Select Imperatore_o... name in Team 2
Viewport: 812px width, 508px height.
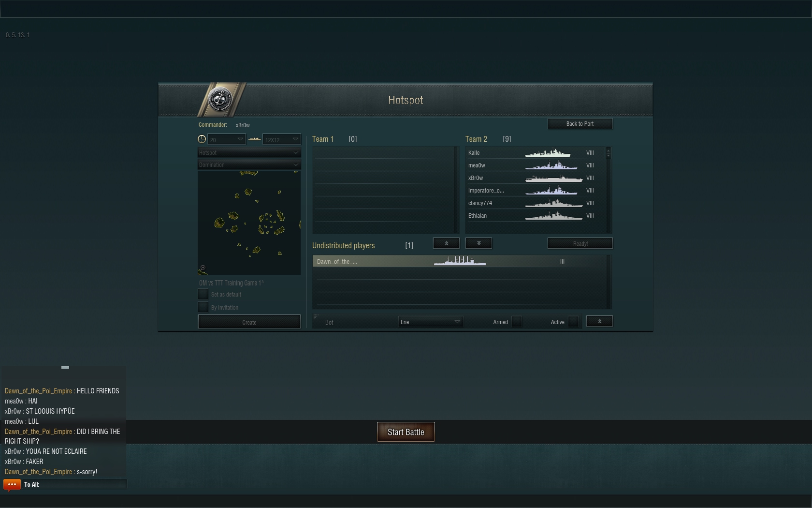(x=486, y=191)
